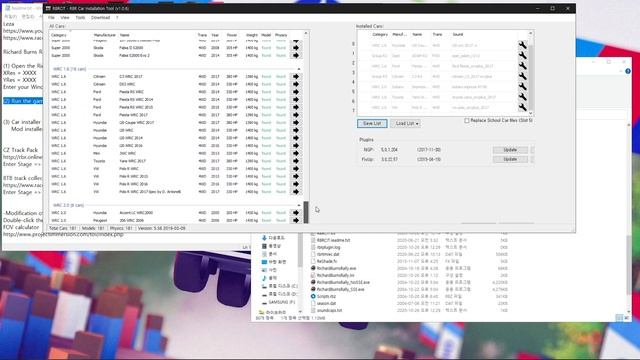This screenshot has height=360, width=640.
Task: Open the Tools menu
Action: (80, 18)
